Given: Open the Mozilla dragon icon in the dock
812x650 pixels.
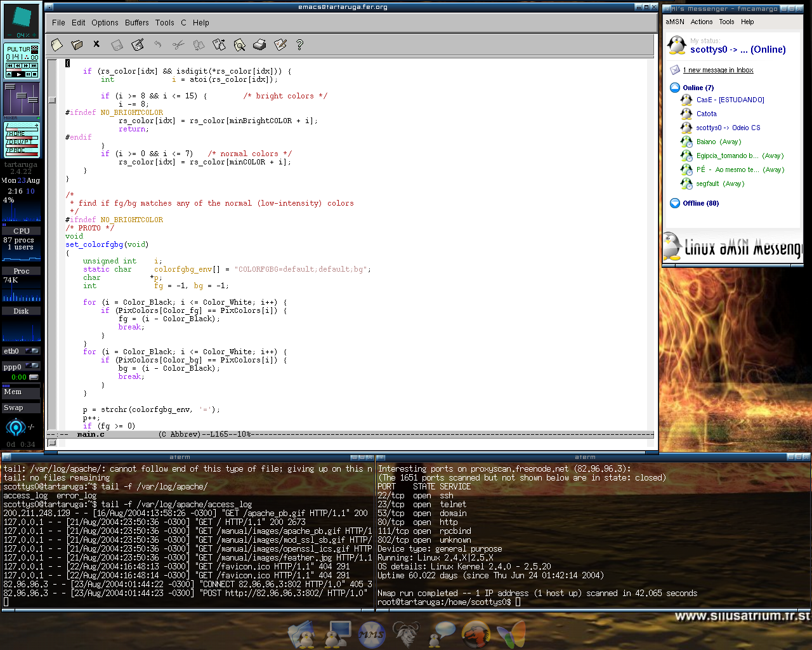Looking at the screenshot, I should click(x=476, y=633).
